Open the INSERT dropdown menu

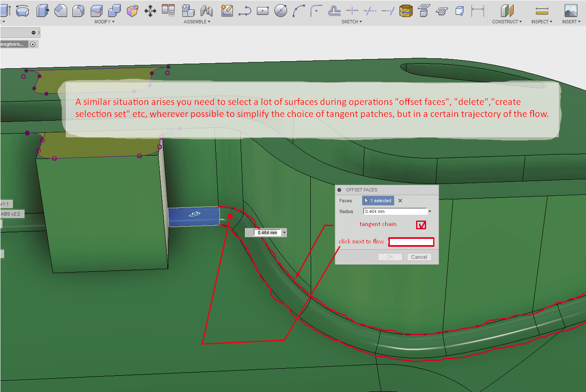pos(571,22)
